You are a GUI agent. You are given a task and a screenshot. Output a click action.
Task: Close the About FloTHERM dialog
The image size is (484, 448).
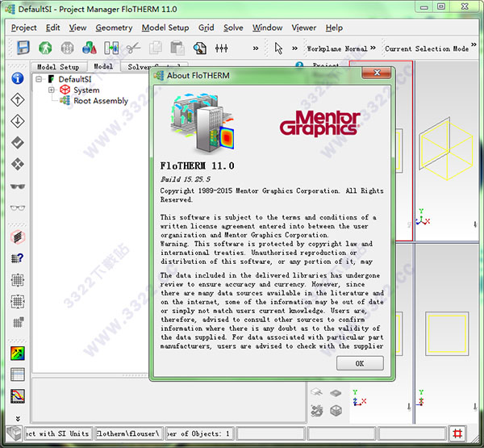[x=377, y=73]
